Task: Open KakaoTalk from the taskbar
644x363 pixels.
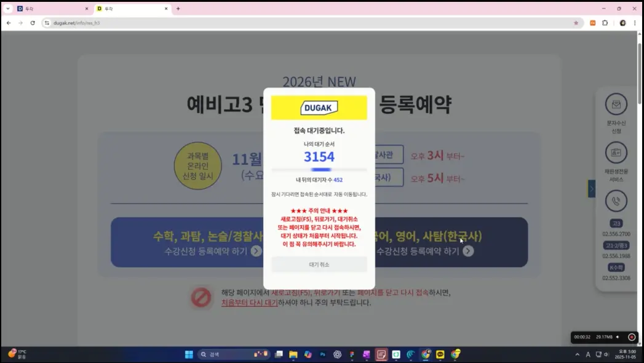Action: coord(439,354)
